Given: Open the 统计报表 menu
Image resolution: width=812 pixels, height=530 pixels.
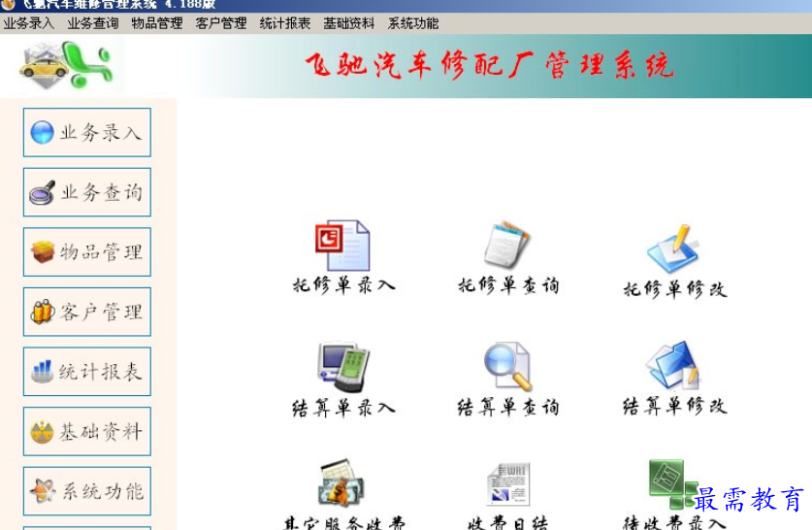Looking at the screenshot, I should tap(285, 23).
